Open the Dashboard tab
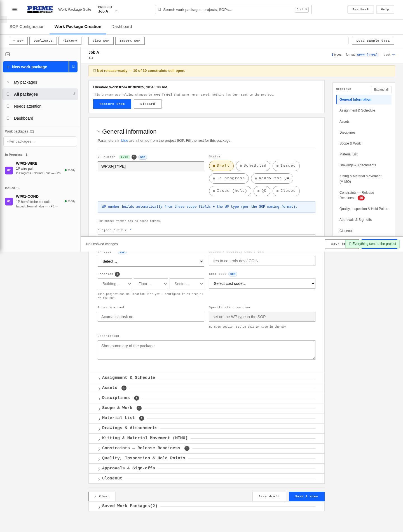 click(x=121, y=27)
